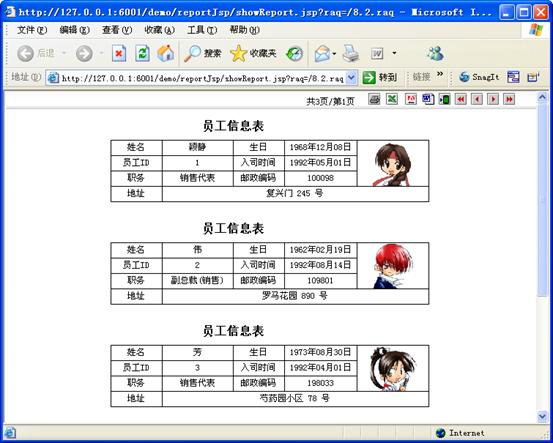Open the 收藏 menu
The width and height of the screenshot is (553, 443).
point(159,30)
